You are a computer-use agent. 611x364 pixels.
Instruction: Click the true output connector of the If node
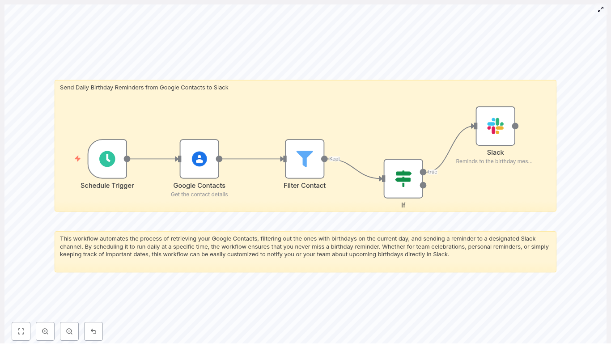coord(423,172)
